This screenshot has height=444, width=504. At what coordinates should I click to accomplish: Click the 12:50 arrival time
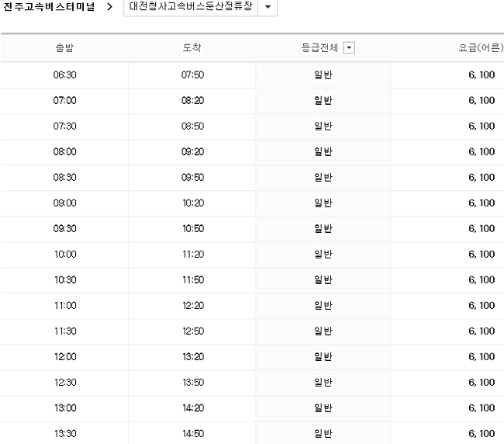(193, 331)
